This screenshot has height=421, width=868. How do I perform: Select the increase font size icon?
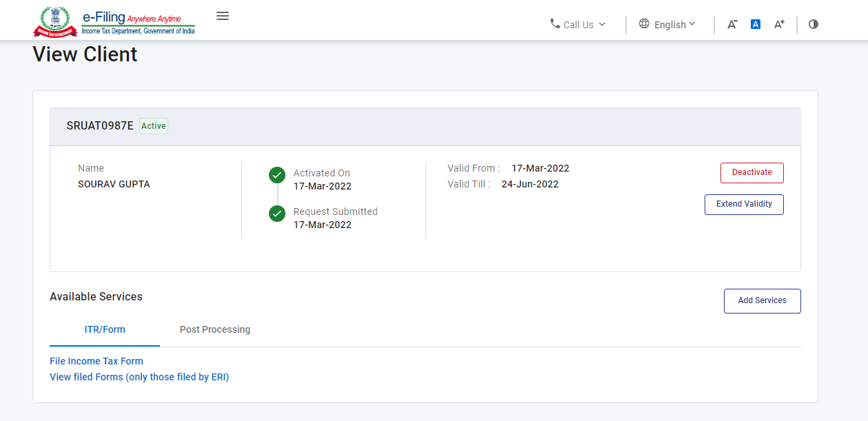[778, 24]
